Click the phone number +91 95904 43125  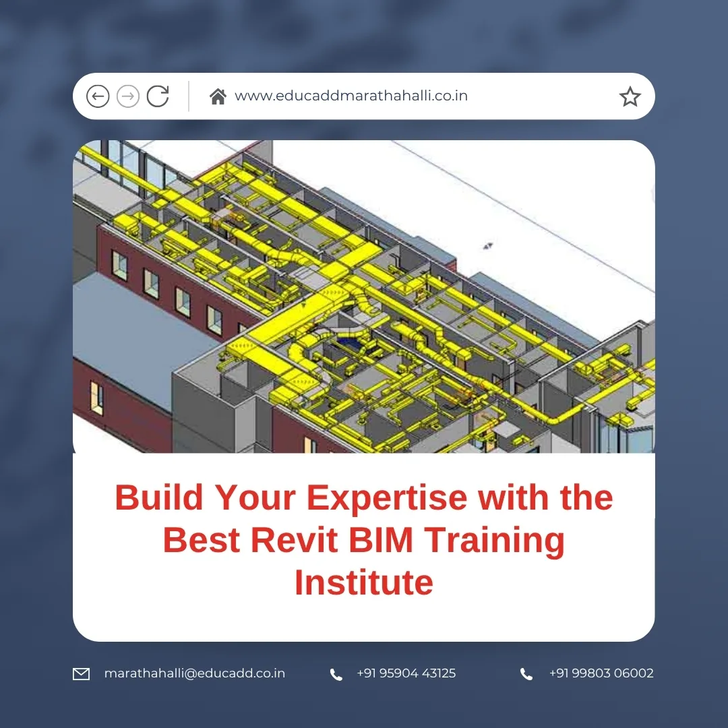coord(406,673)
